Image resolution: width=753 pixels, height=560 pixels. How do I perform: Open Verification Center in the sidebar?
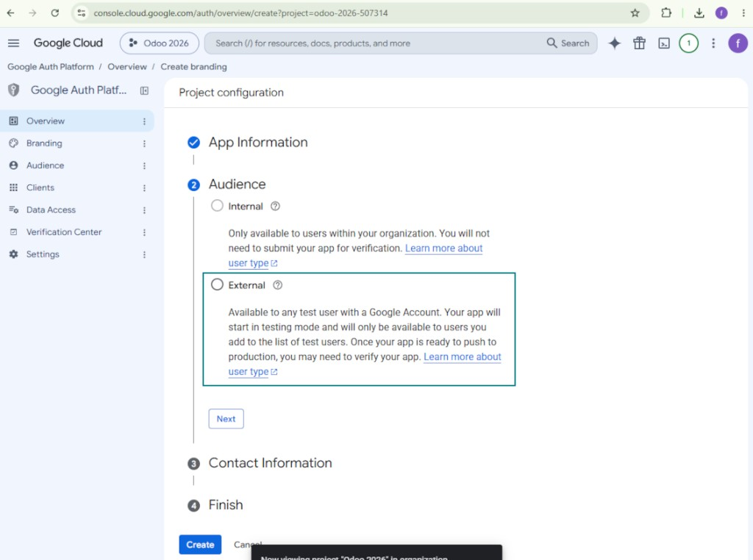(76, 231)
